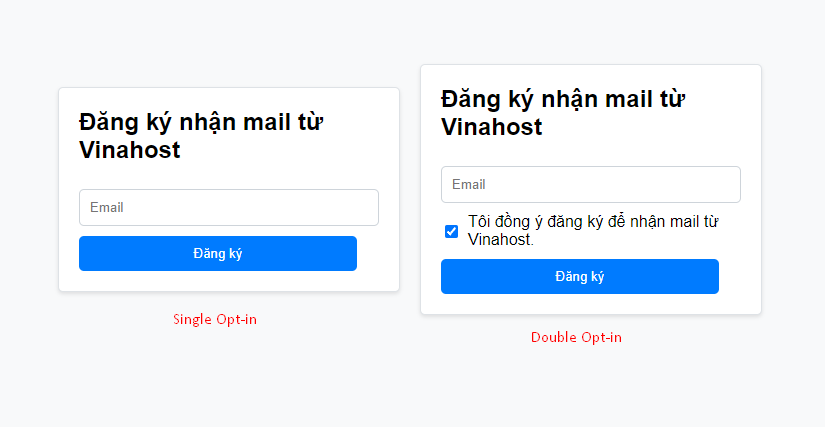Focus the Email input in Double Opt-in form
Screen dimensions: 825x427
point(590,185)
